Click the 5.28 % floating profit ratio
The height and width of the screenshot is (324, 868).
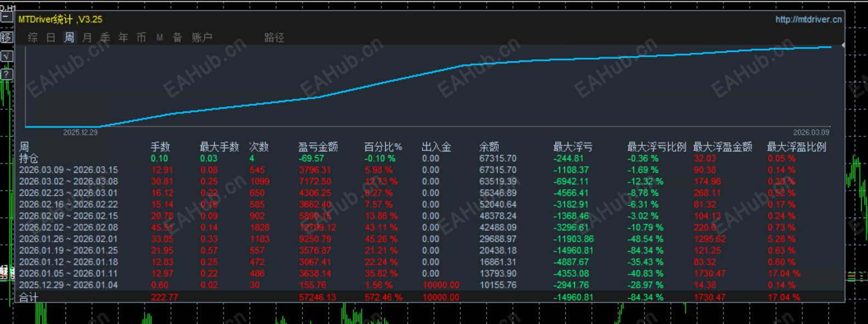tap(781, 239)
